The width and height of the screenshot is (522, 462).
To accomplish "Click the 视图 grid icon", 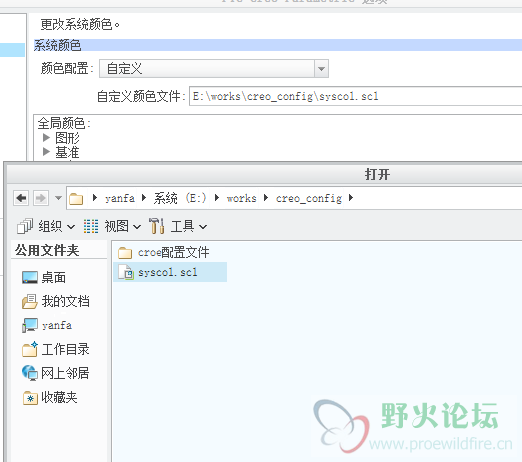I will tap(91, 226).
